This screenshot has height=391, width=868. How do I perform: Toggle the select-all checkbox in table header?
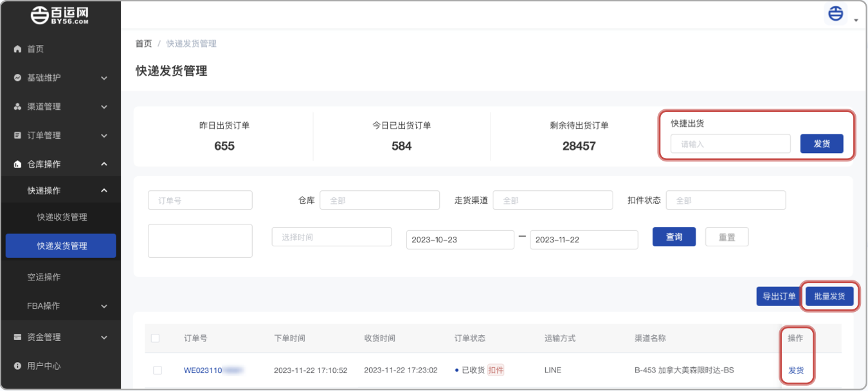155,338
